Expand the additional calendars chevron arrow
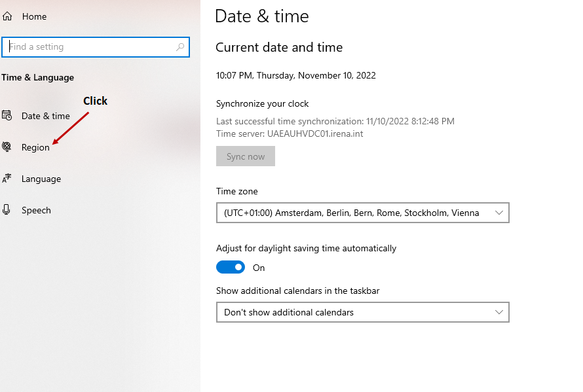 (499, 312)
